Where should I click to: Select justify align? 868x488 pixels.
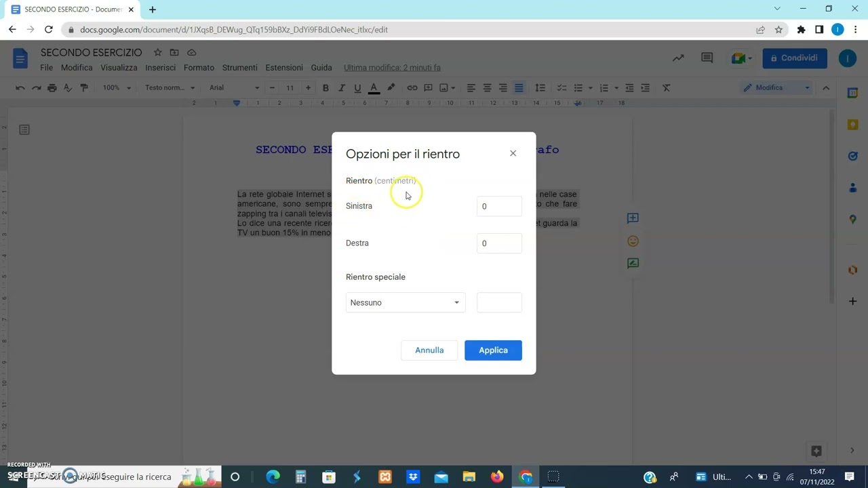pos(519,87)
